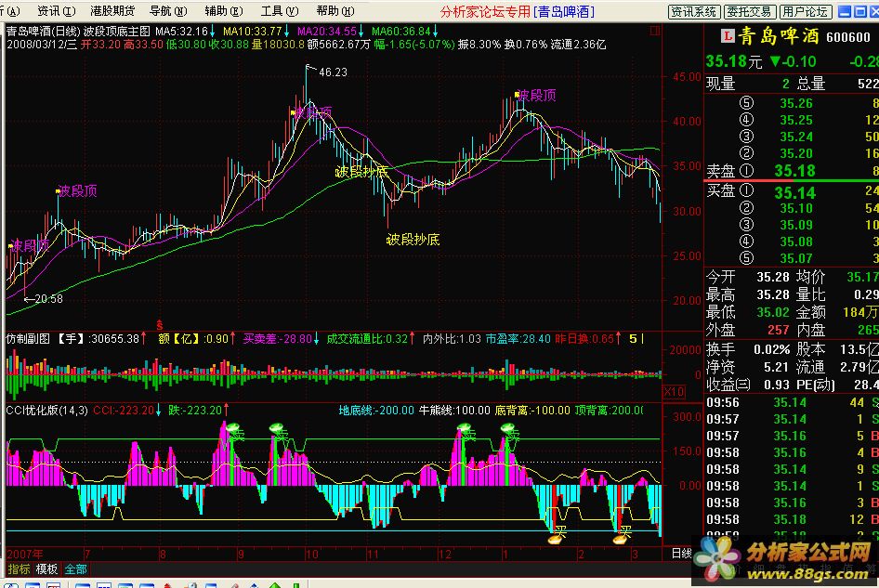Click the 换手 value 0.02%

pyautogui.click(x=771, y=350)
